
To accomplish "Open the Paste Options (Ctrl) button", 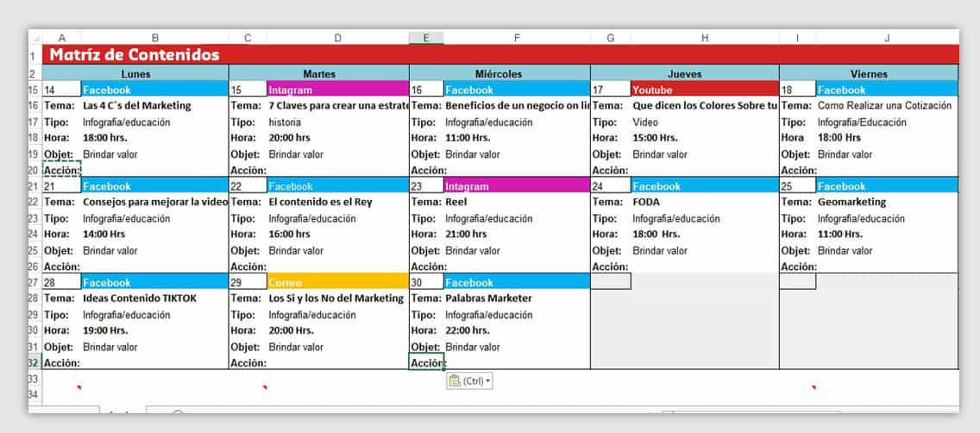I will pos(468,380).
